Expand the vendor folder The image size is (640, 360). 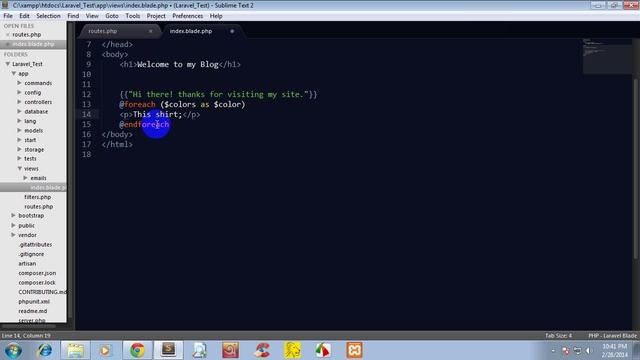coord(13,235)
